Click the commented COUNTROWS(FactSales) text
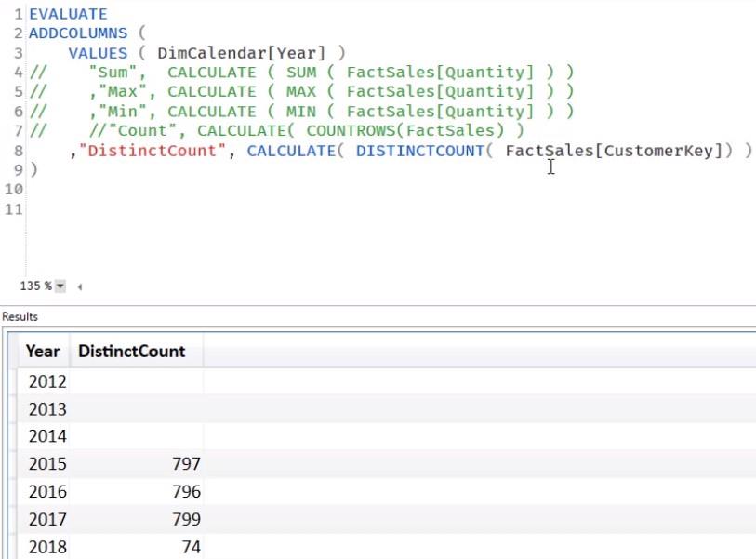The width and height of the screenshot is (756, 559). 405,131
